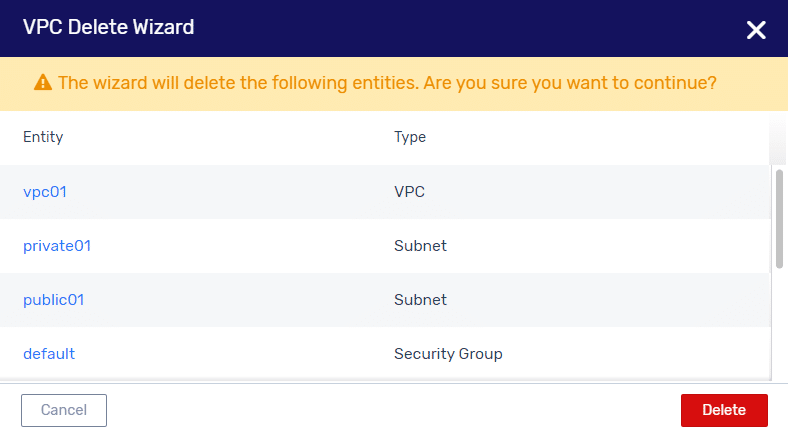Image resolution: width=788 pixels, height=437 pixels.
Task: Click the blank header cell above the scrollbar
Action: pos(778,138)
